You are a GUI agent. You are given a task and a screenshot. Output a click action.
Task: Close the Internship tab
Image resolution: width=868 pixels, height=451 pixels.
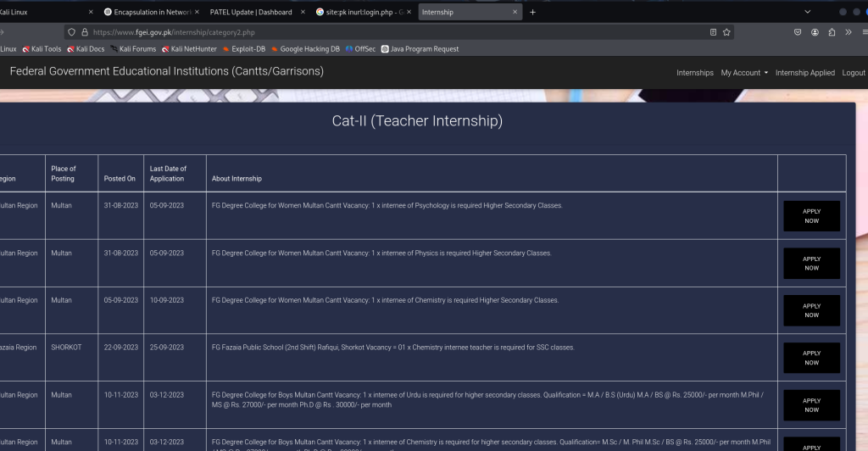click(515, 12)
